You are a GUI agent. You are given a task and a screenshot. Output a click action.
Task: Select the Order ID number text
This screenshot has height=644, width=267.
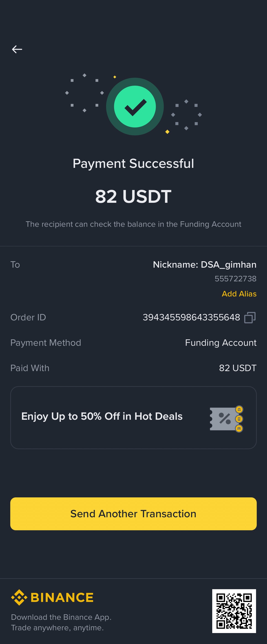tap(191, 317)
